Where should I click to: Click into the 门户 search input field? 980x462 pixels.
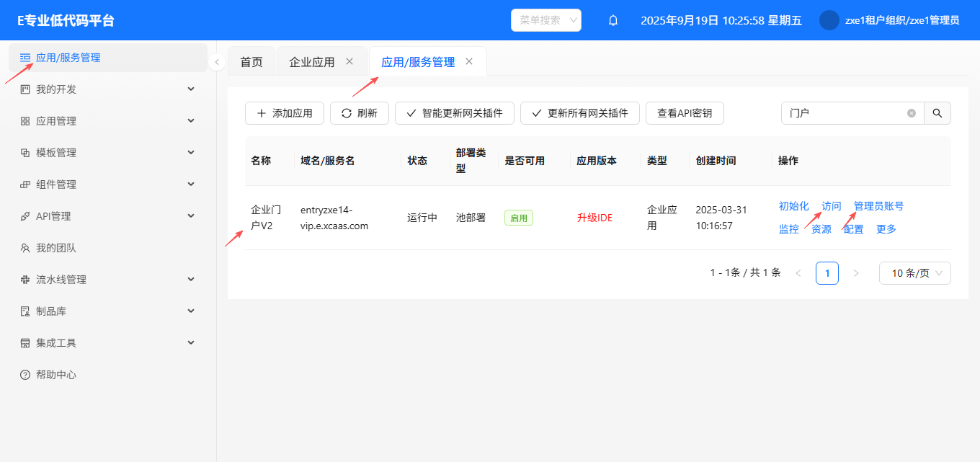(845, 113)
